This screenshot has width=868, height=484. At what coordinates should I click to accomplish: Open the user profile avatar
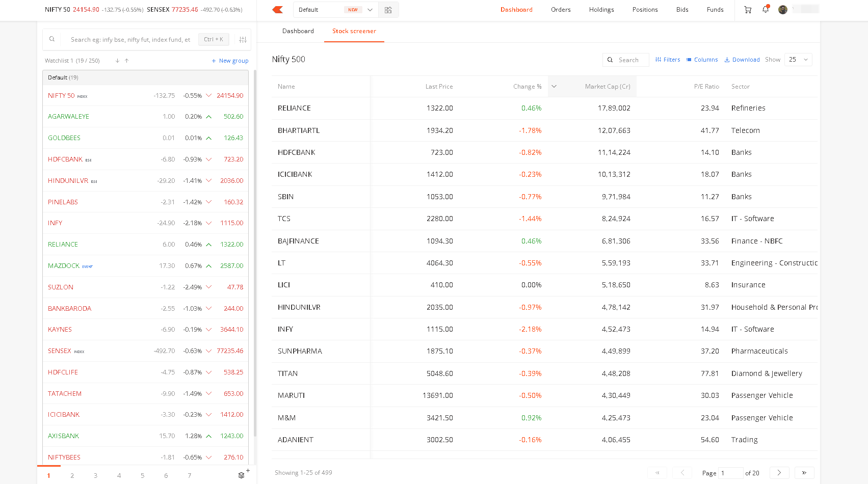click(x=783, y=10)
